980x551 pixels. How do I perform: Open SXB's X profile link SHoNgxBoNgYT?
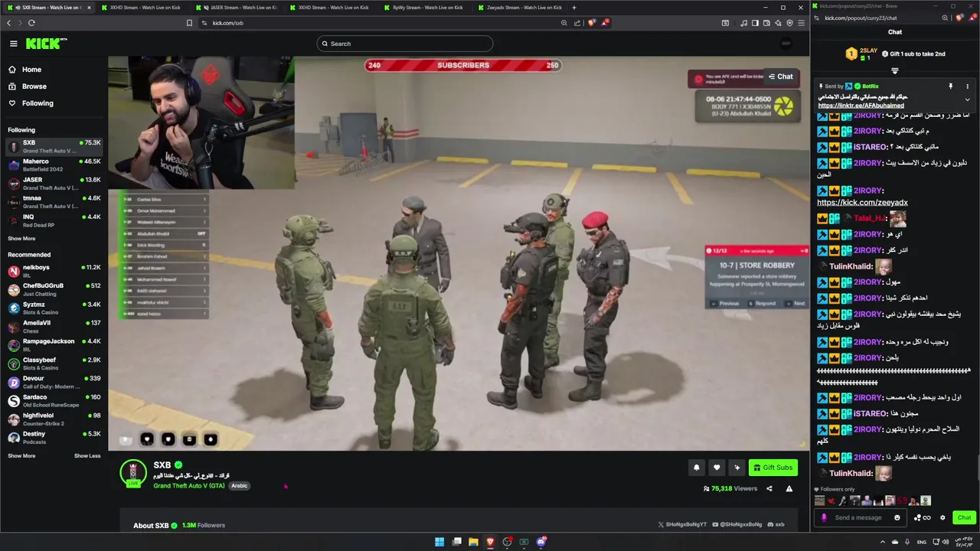point(682,525)
